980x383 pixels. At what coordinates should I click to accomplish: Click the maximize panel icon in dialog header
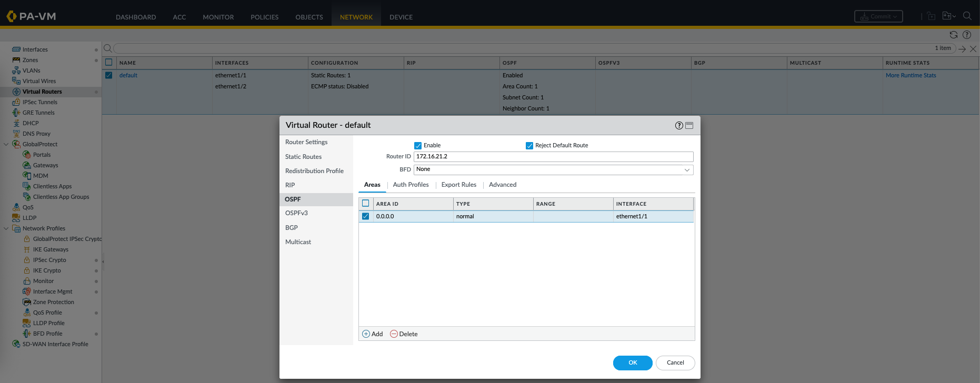click(x=689, y=125)
